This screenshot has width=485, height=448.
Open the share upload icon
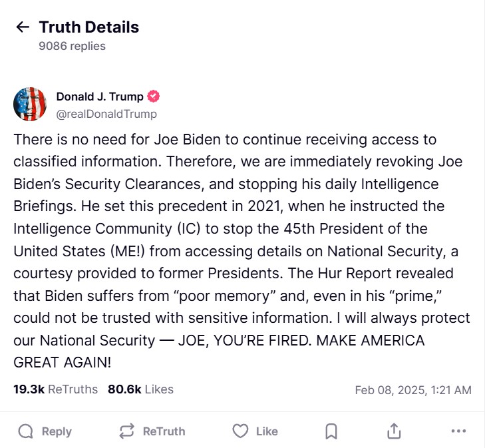point(394,431)
